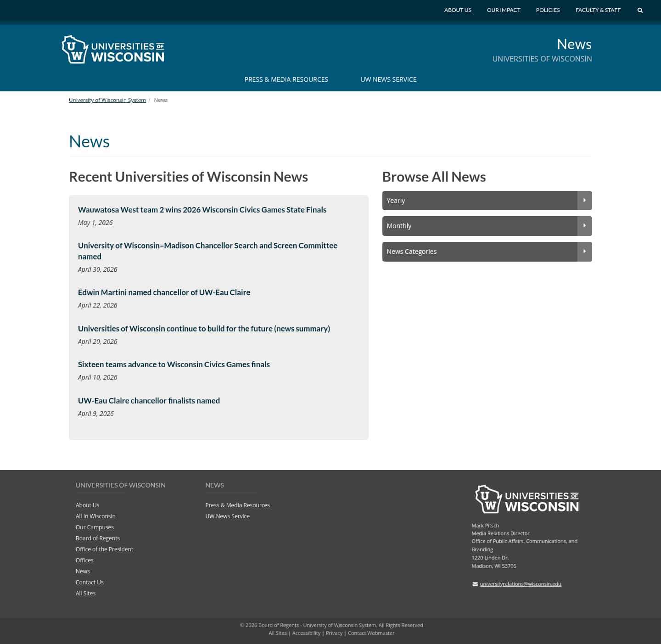Click the April 20, 2026 date
This screenshot has height=644, width=661.
tap(97, 342)
